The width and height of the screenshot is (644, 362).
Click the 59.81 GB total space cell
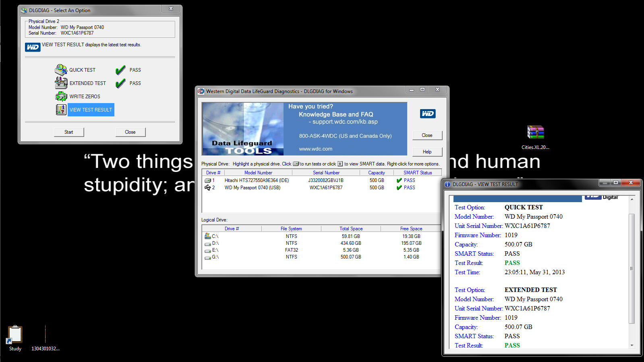point(351,236)
